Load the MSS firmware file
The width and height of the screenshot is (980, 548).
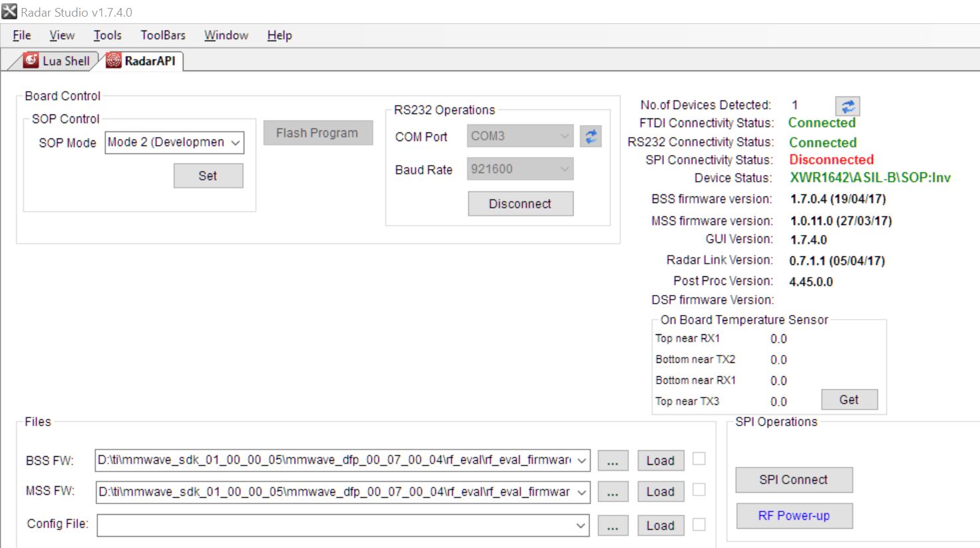[x=661, y=492]
